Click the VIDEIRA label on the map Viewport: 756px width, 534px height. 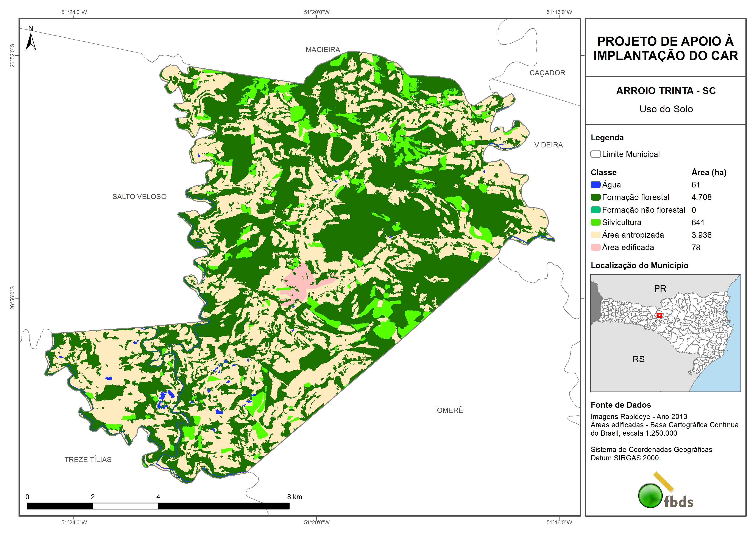tap(548, 145)
